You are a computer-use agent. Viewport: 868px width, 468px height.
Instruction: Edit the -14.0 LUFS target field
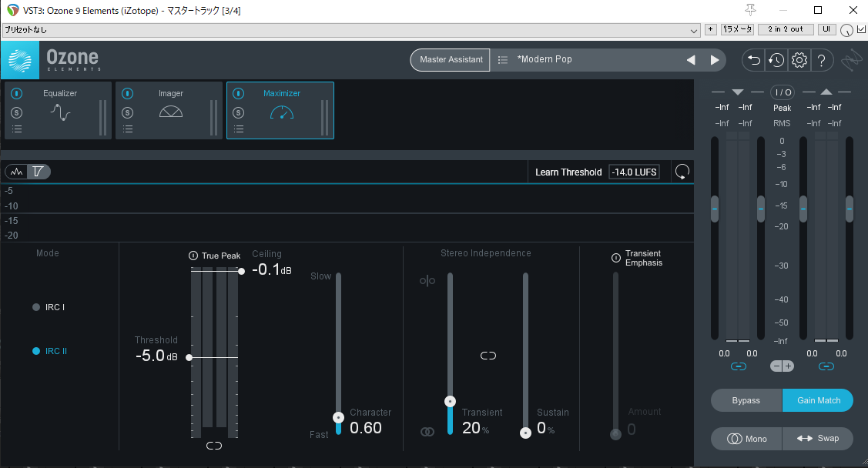(635, 172)
